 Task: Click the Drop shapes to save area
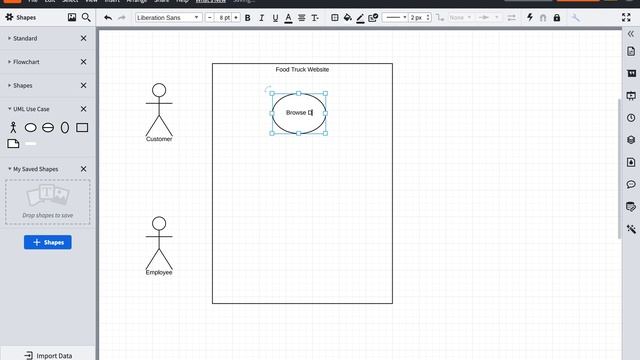tap(47, 202)
